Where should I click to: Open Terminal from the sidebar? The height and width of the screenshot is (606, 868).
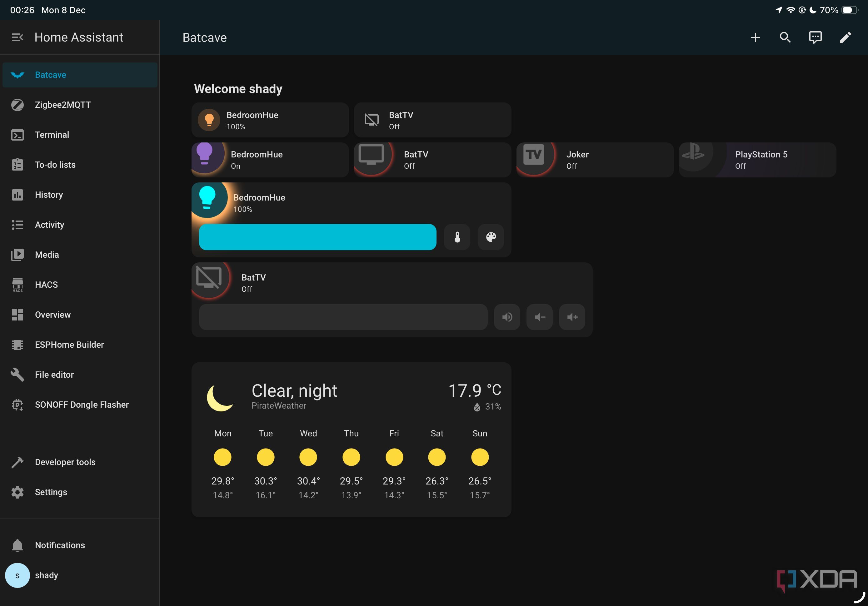tap(80, 135)
